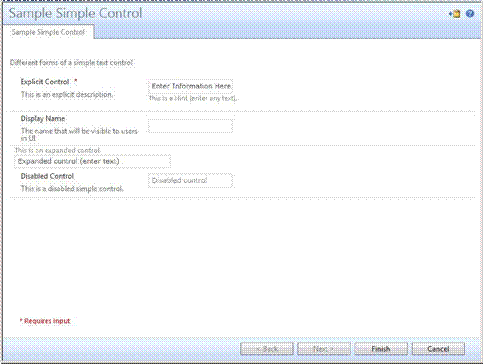Click the 'Display Name' label
This screenshot has width=483, height=364.
pos(43,119)
